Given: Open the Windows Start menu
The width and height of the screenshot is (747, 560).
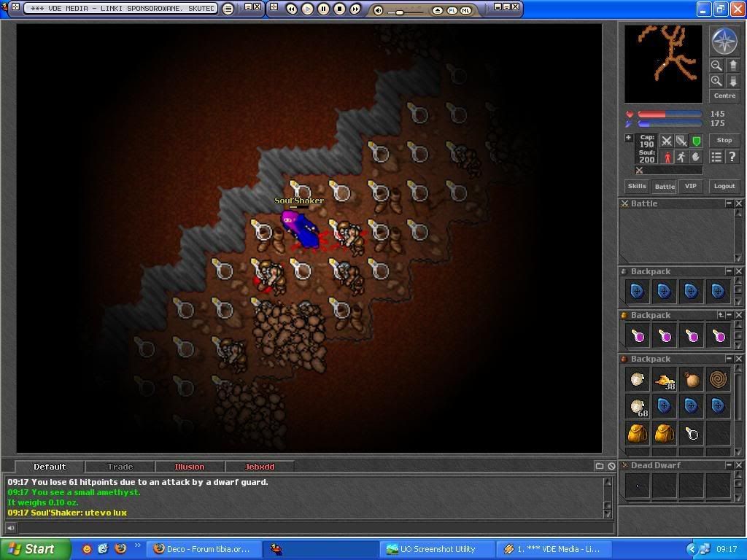Looking at the screenshot, I should pyautogui.click(x=35, y=549).
